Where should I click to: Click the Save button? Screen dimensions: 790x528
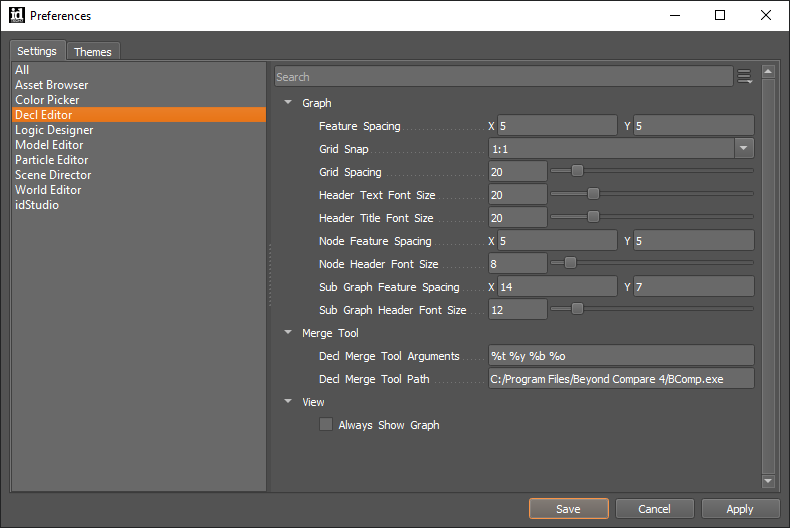click(x=568, y=509)
